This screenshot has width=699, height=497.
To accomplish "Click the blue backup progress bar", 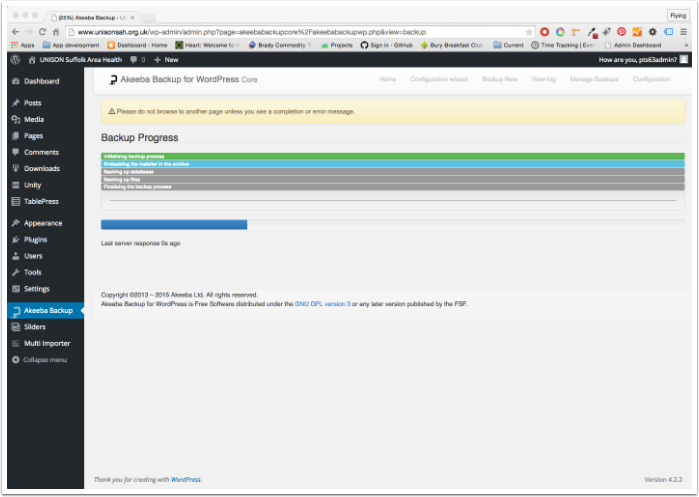I will [174, 225].
